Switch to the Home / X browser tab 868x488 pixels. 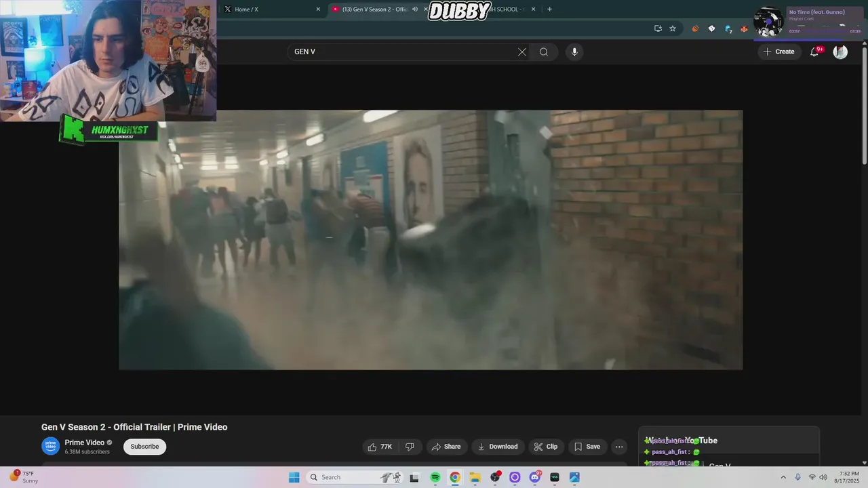tap(271, 9)
